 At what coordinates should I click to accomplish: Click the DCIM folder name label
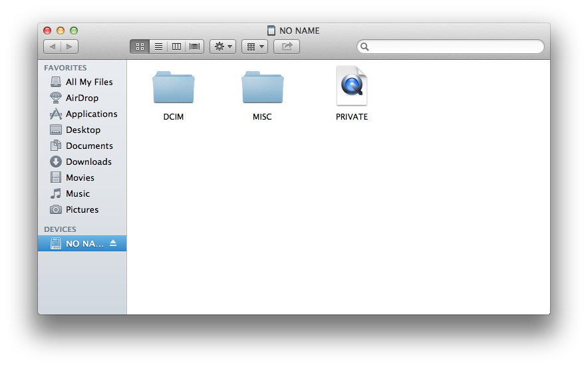pyautogui.click(x=173, y=117)
